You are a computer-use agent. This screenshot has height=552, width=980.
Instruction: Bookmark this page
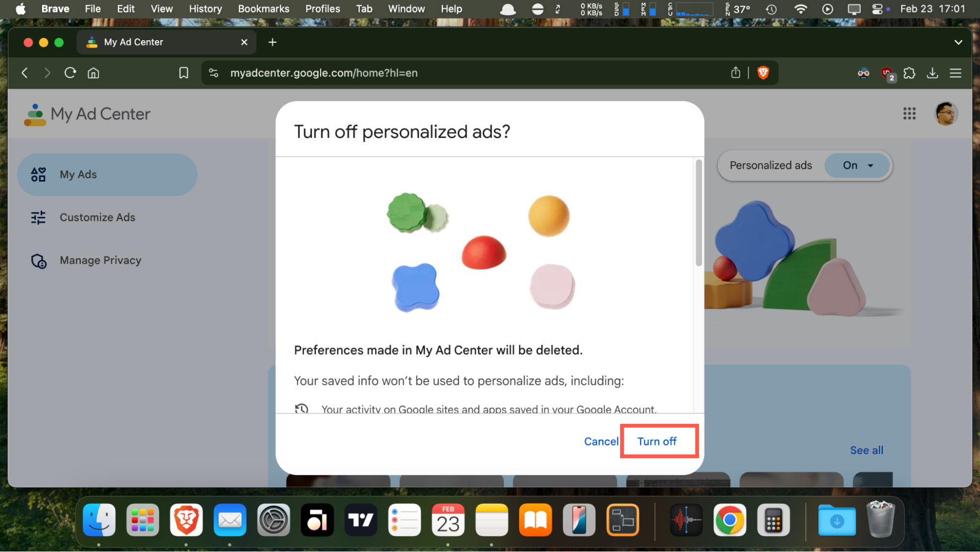(x=183, y=73)
